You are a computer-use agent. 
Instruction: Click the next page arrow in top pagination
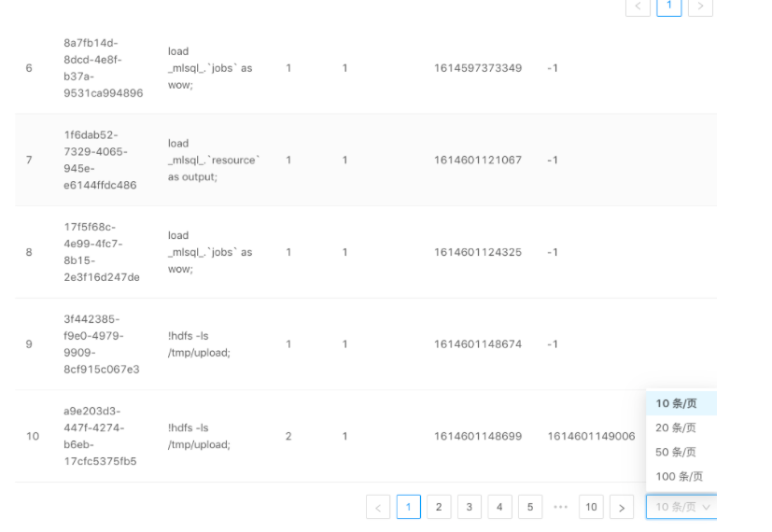(x=700, y=7)
